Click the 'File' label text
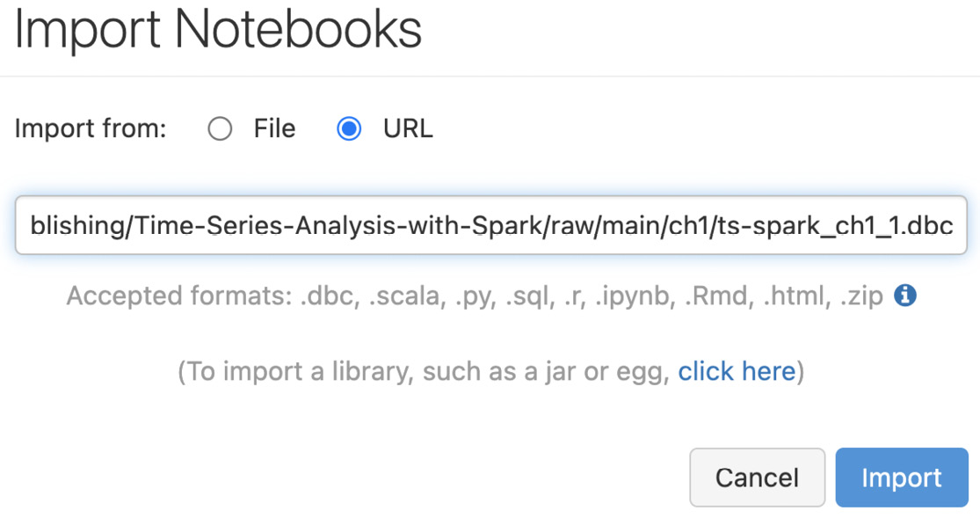This screenshot has height=518, width=980. point(274,129)
